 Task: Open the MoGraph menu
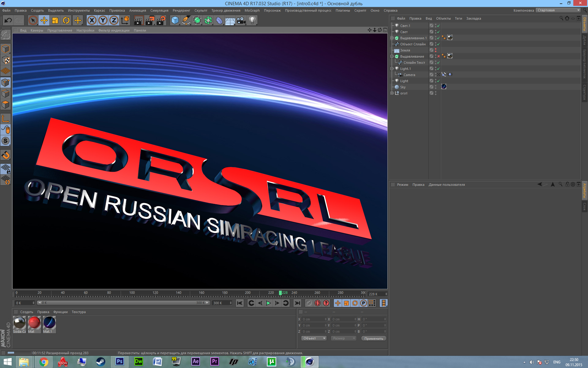pos(252,10)
